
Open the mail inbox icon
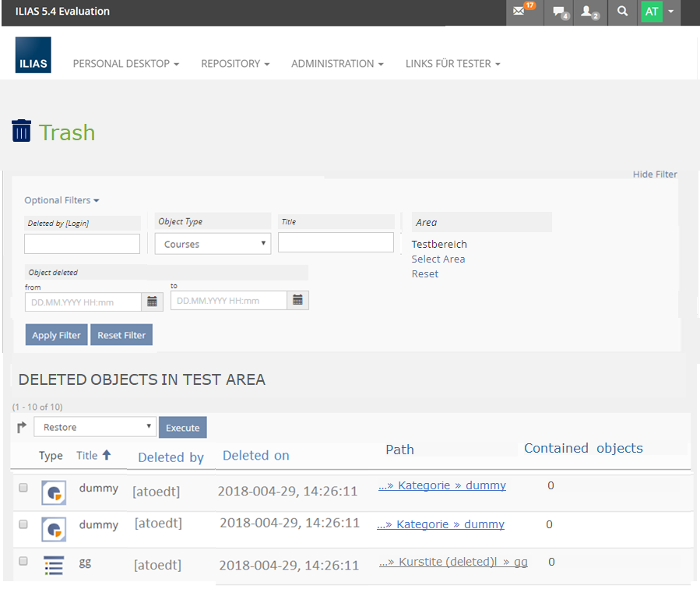(x=519, y=12)
